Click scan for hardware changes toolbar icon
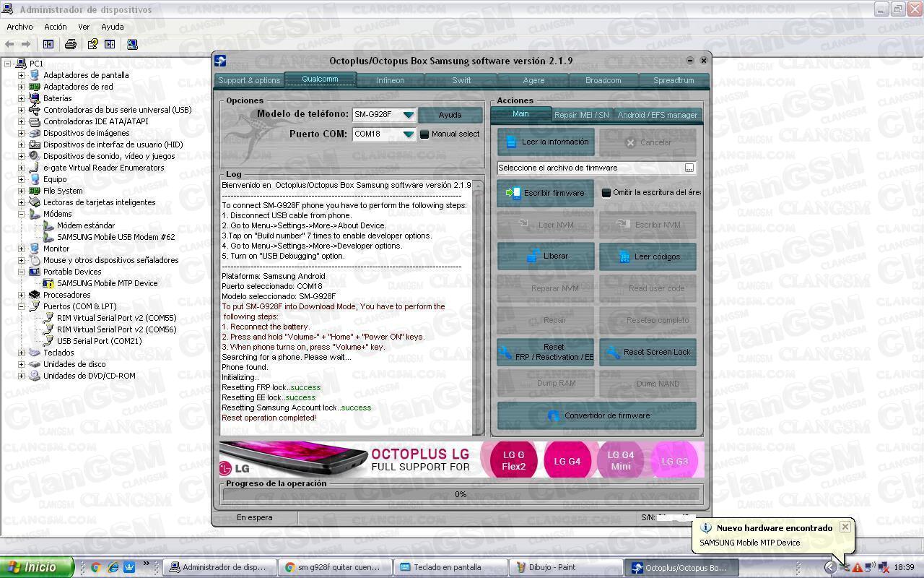Screen dimensions: 924x578 click(x=132, y=44)
